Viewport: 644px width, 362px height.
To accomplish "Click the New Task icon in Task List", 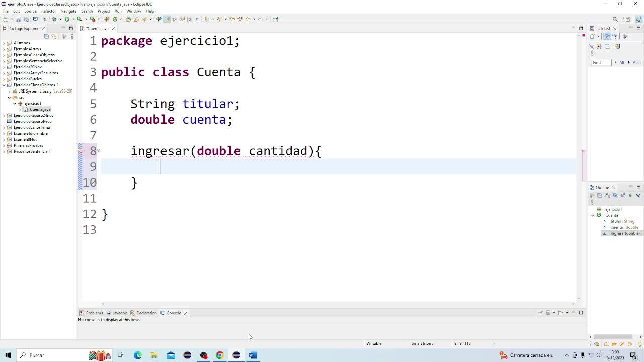I will (x=593, y=36).
